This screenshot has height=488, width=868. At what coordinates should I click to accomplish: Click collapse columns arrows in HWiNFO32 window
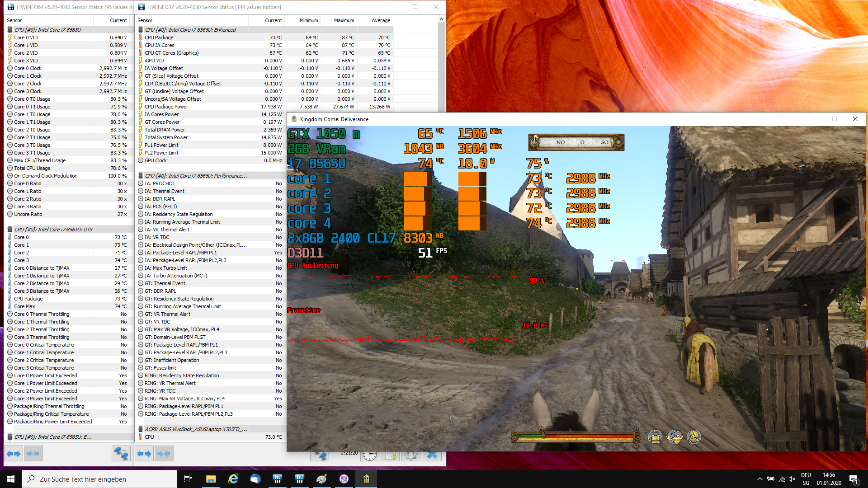[164, 454]
